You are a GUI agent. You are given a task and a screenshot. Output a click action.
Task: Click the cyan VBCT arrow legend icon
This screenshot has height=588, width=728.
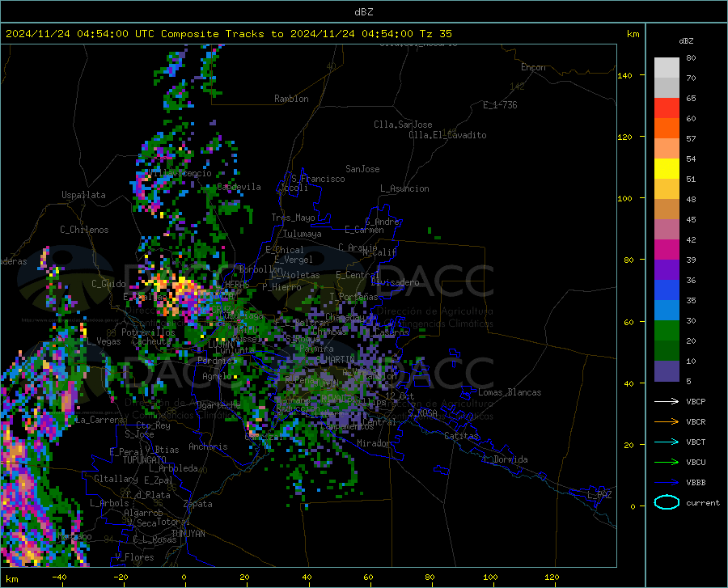667,442
